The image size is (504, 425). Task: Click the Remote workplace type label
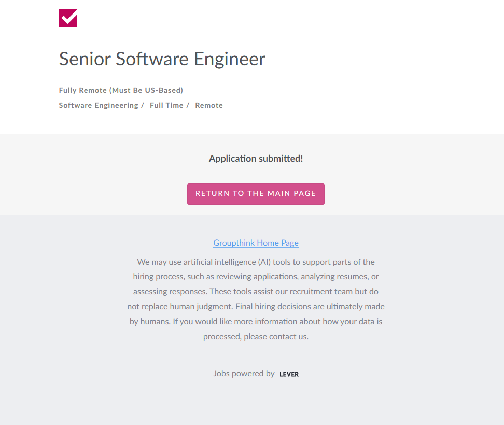pos(209,105)
